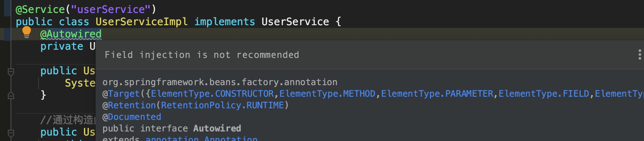Open the Documented annotation link

coord(135,117)
